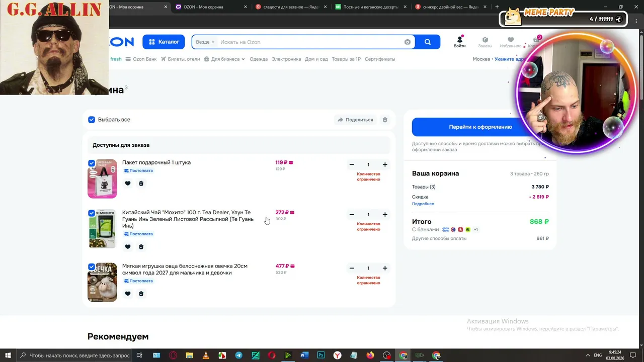
Task: Open Дом и сад category
Action: pyautogui.click(x=316, y=59)
